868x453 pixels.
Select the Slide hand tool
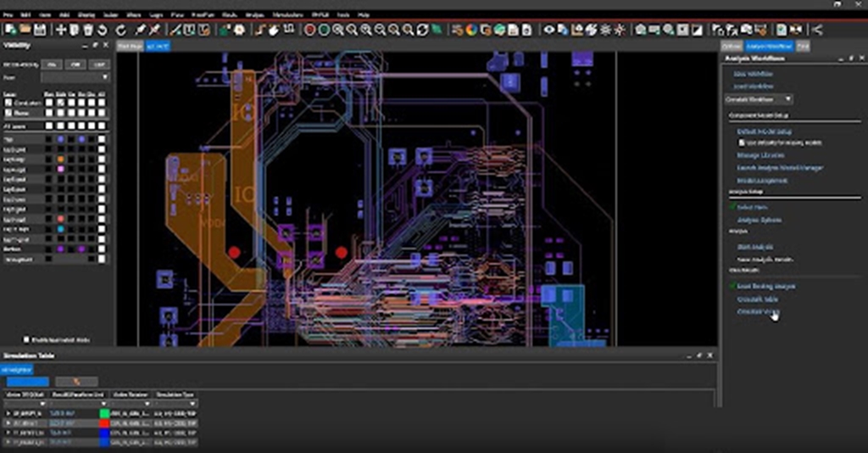point(274,30)
